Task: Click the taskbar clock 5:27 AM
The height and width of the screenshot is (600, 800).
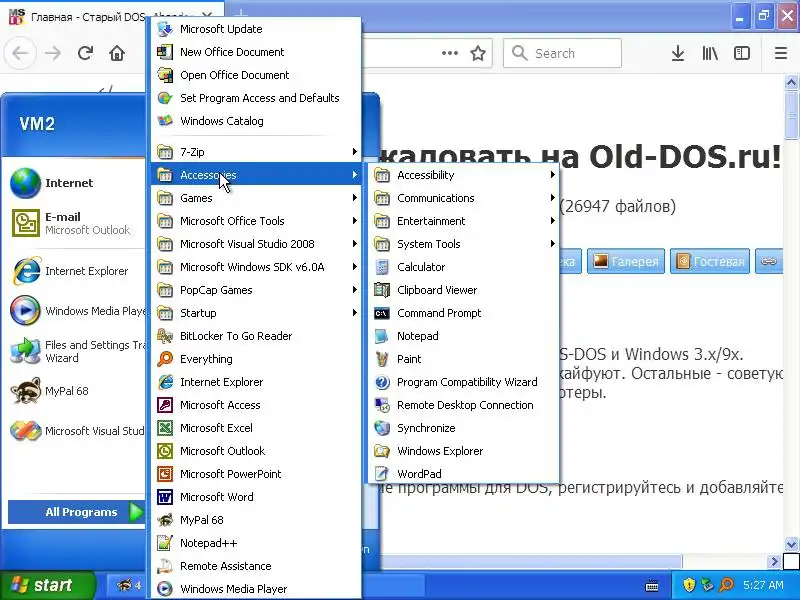Action: click(x=763, y=585)
